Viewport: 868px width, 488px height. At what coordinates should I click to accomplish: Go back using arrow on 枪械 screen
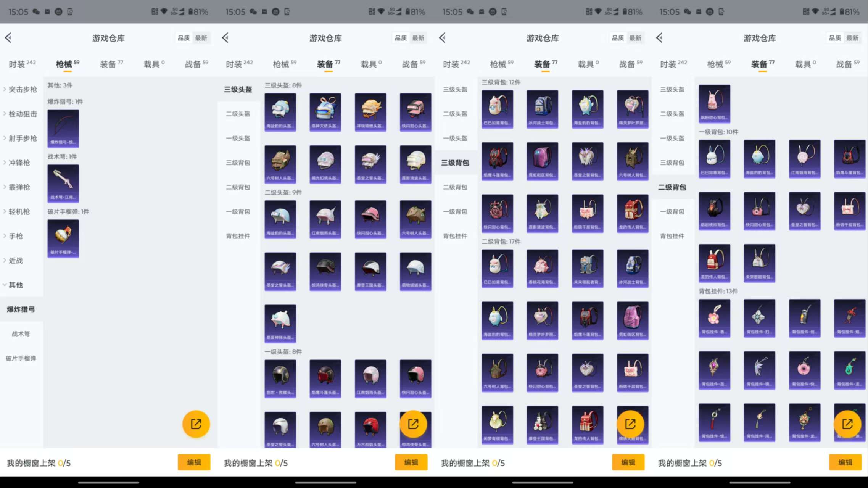click(8, 38)
